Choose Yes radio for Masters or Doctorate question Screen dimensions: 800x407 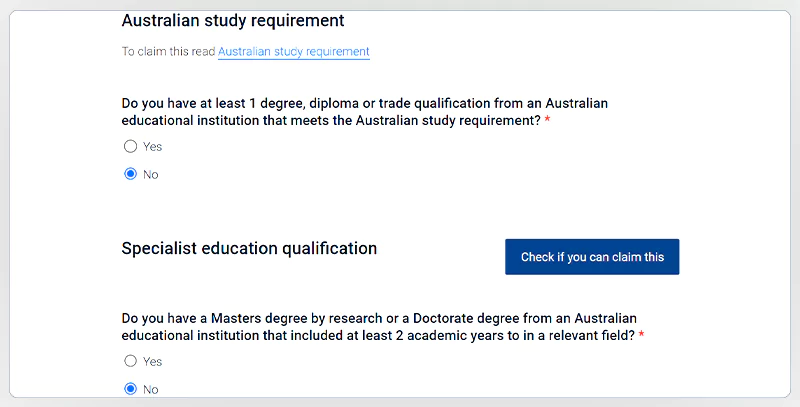130,361
